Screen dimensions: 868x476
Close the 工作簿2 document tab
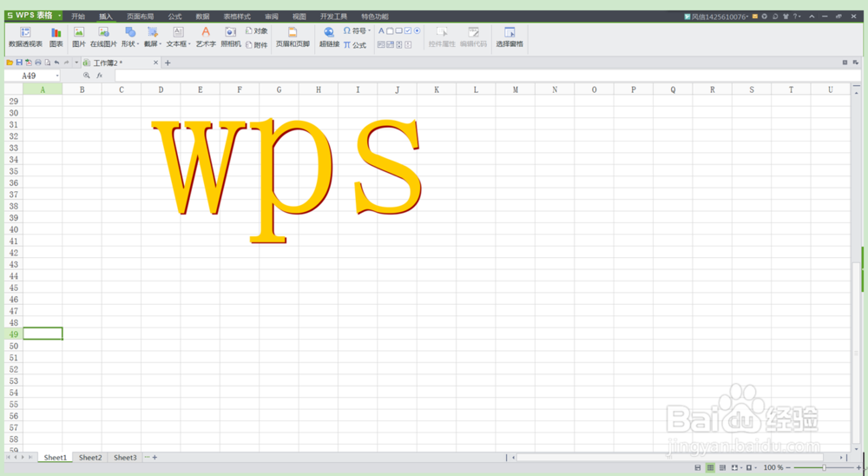(x=155, y=63)
